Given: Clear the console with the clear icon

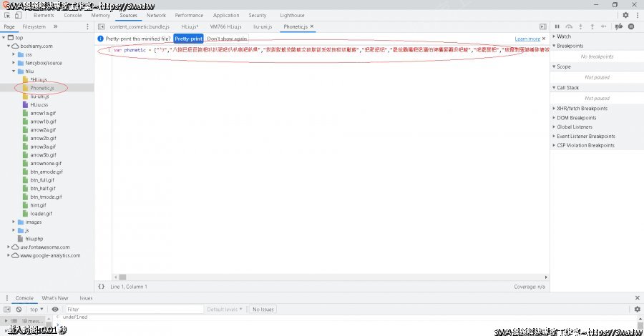Looking at the screenshot, I should point(19,309).
